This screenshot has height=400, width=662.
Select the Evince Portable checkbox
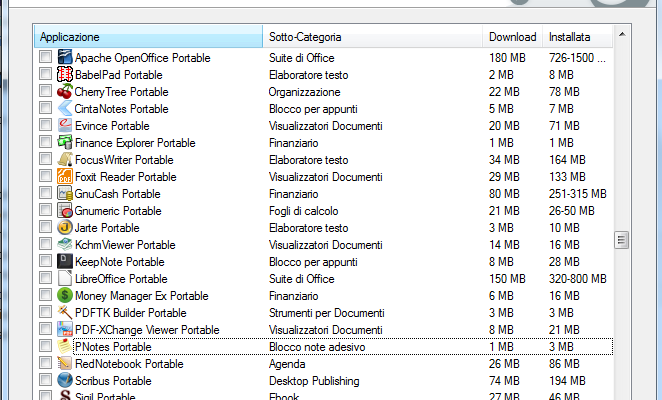tap(45, 125)
